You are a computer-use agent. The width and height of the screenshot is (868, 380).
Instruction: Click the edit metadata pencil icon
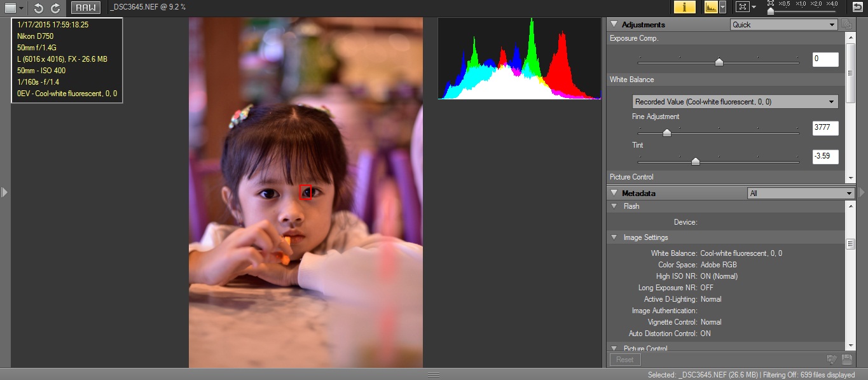(x=832, y=360)
